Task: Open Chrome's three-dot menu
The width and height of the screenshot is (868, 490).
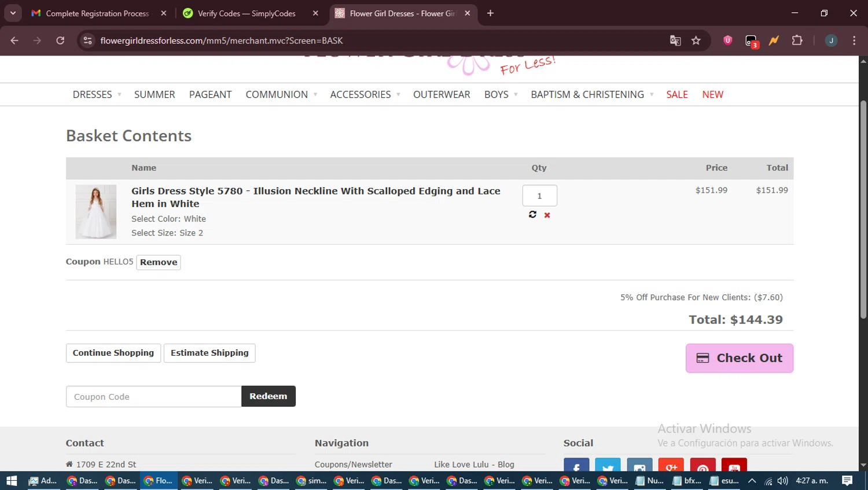Action: click(x=854, y=40)
